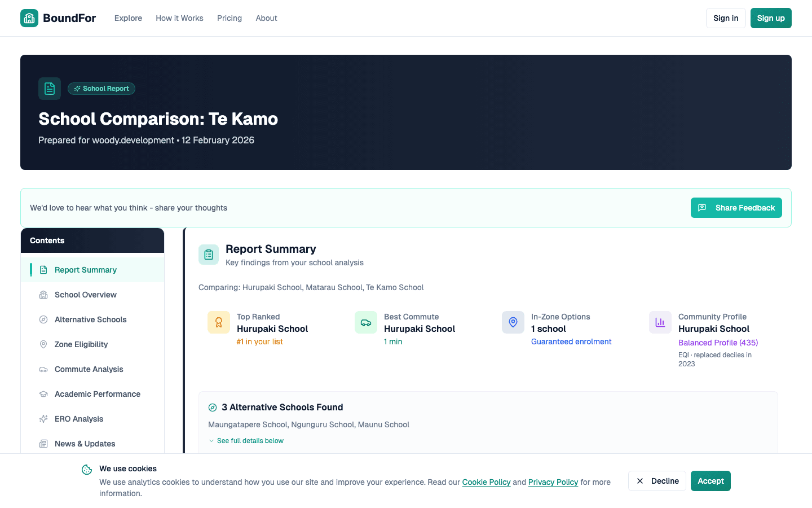Click the News & Updates icon in Contents
This screenshot has height=508, width=812.
coord(43,444)
